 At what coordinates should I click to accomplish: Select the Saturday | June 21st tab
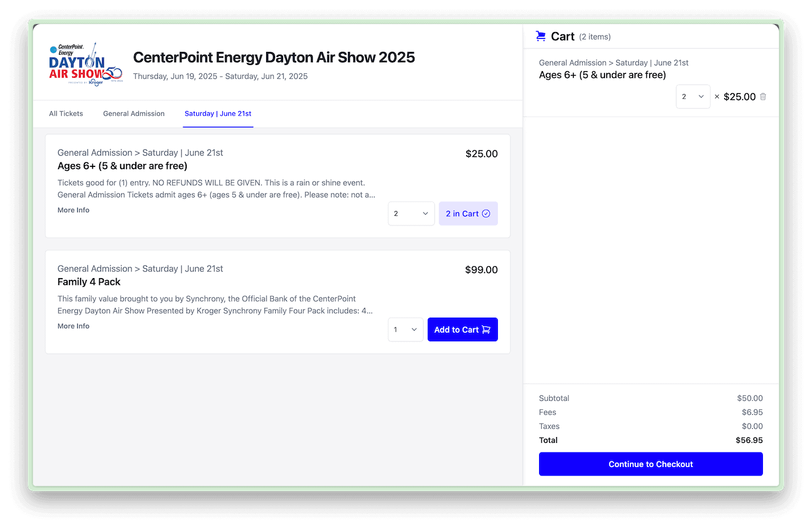pos(218,113)
